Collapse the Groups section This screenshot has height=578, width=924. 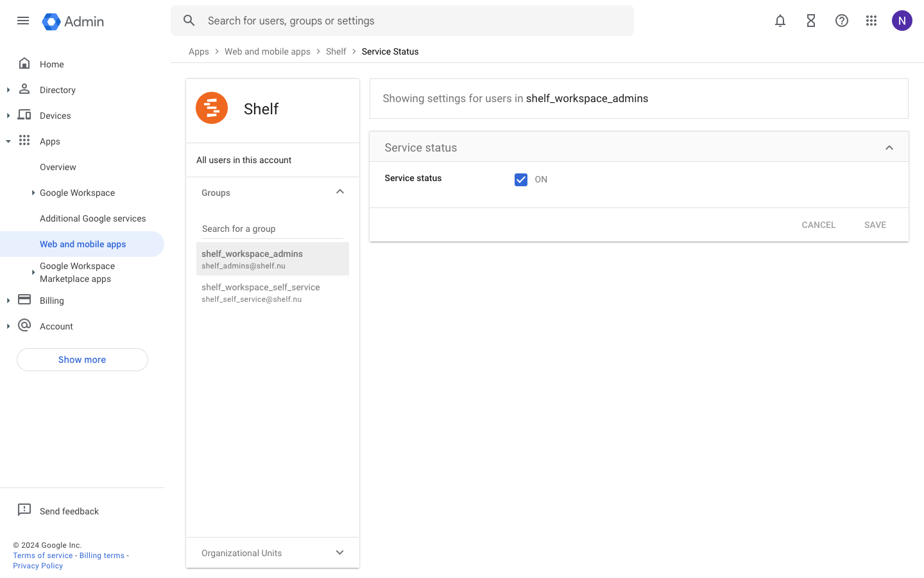(340, 192)
